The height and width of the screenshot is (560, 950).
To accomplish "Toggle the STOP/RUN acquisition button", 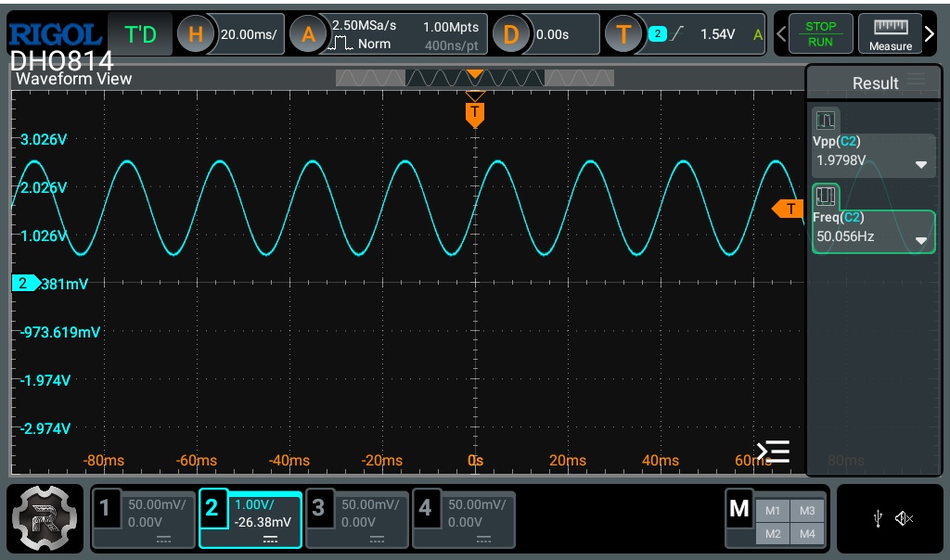I will 820,34.
